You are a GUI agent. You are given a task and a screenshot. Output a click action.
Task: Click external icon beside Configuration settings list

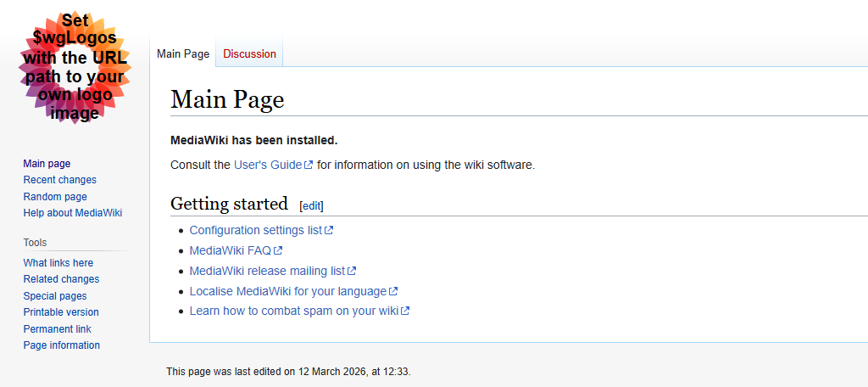tap(329, 230)
